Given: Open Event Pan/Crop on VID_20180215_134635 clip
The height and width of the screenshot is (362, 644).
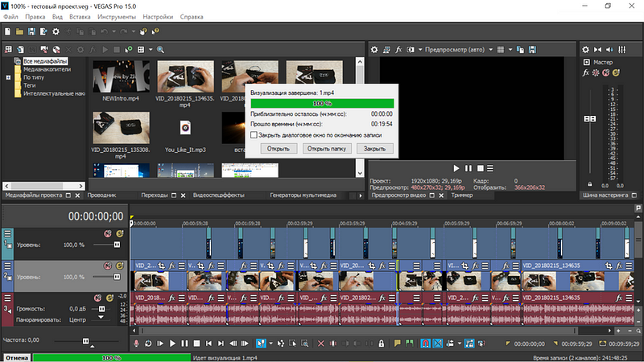Looking at the screenshot, I should [x=609, y=266].
